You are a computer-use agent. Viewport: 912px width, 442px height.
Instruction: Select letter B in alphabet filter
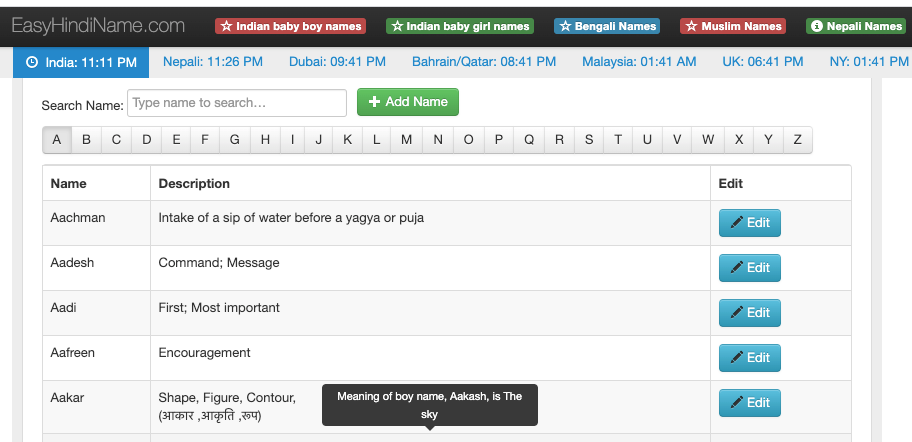point(86,140)
